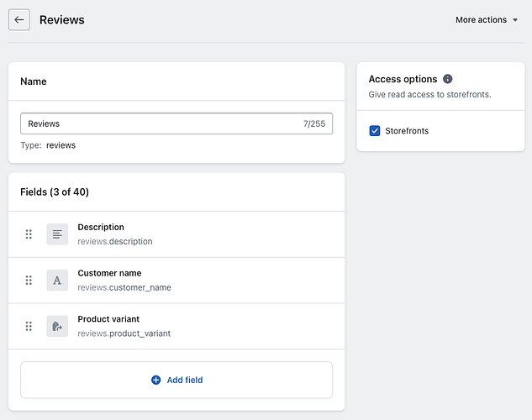Open the Description field entry

[101, 227]
